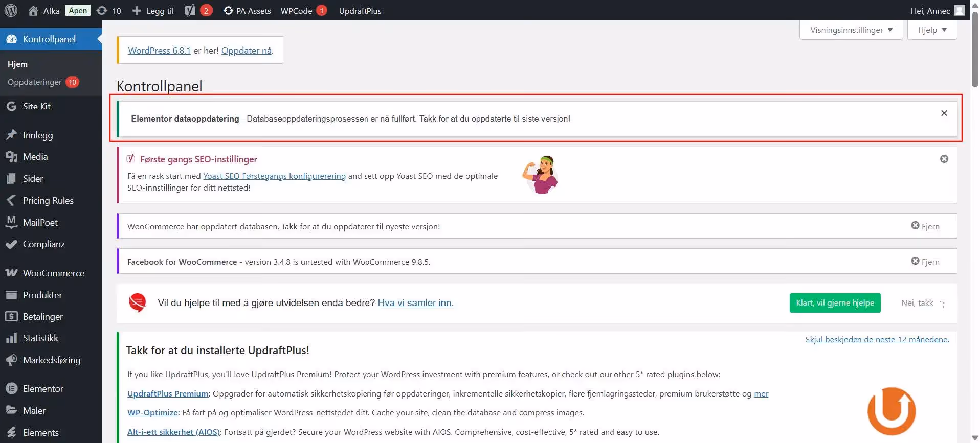
Task: Open the WP-Optimize link
Action: (x=152, y=412)
